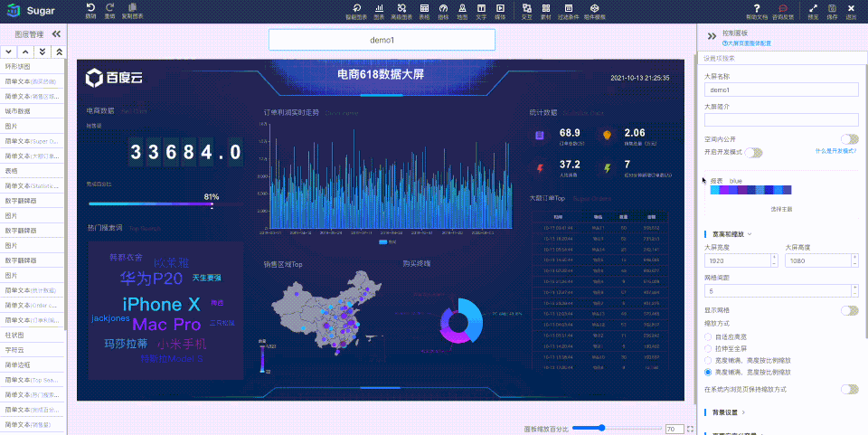Click the preview (预览) expand-arrows icon
The width and height of the screenshot is (868, 435).
(813, 8)
